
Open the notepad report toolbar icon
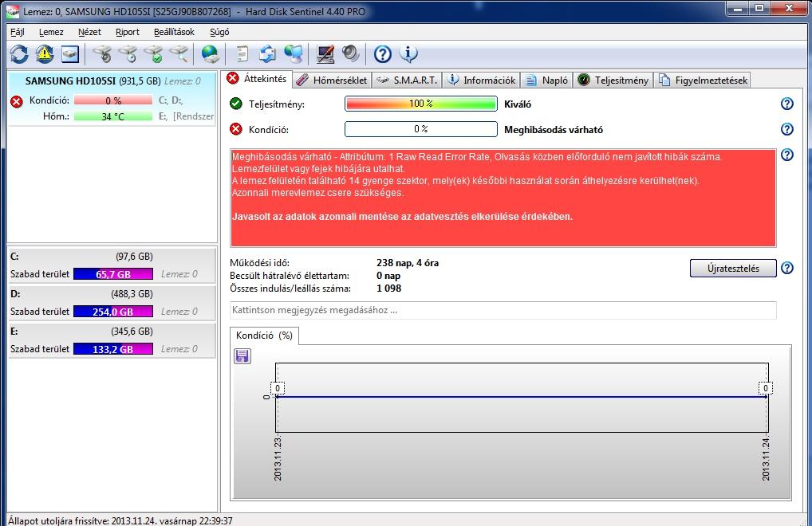click(242, 53)
